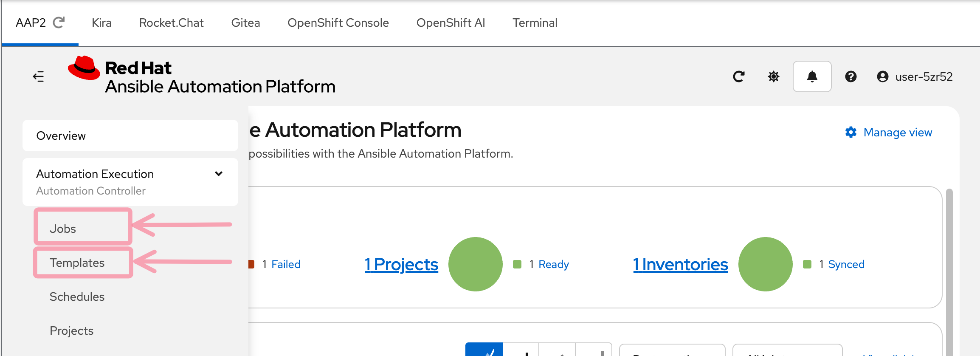
Task: Click the Failed status link
Action: (x=286, y=264)
